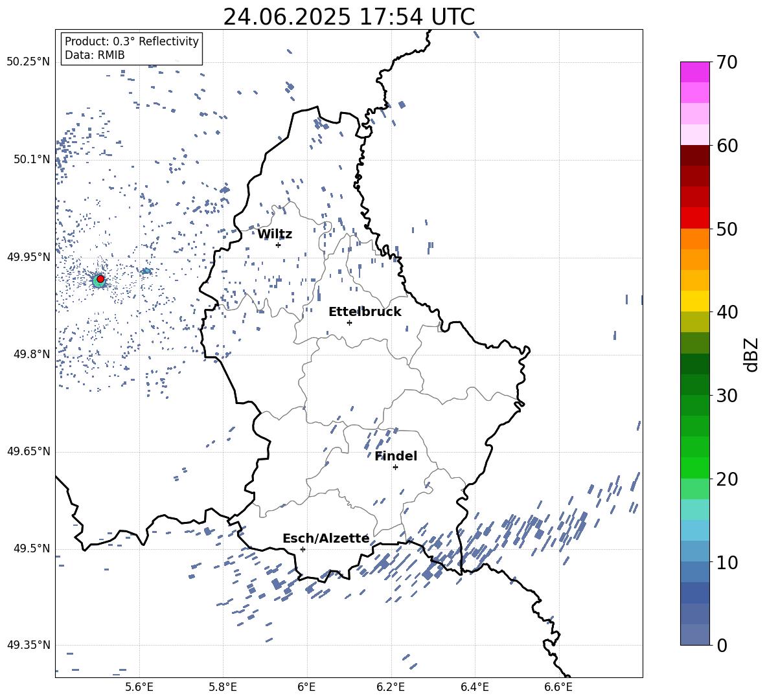
Task: Click the Wiltz station cross marker
Action: click(x=278, y=245)
